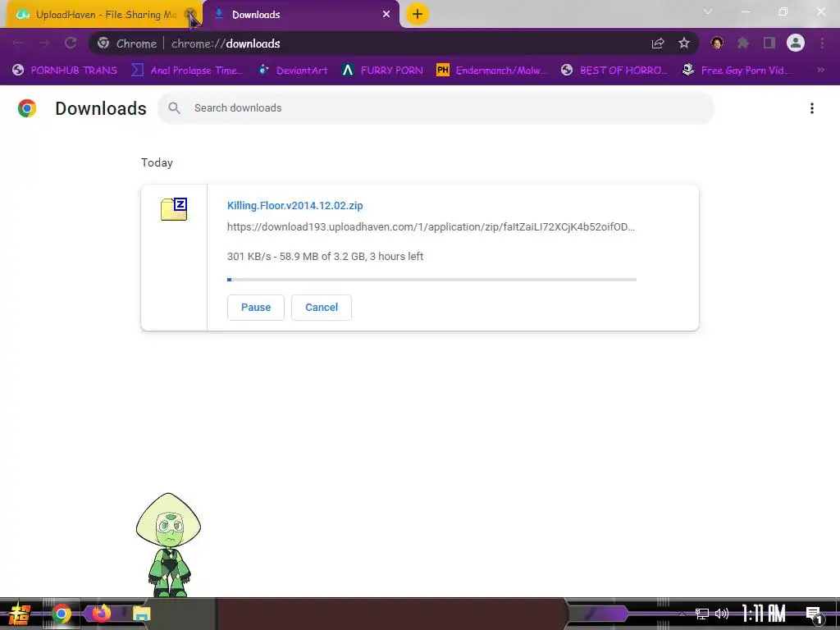The height and width of the screenshot is (630, 840).
Task: Toggle the browser side panel
Action: (769, 43)
